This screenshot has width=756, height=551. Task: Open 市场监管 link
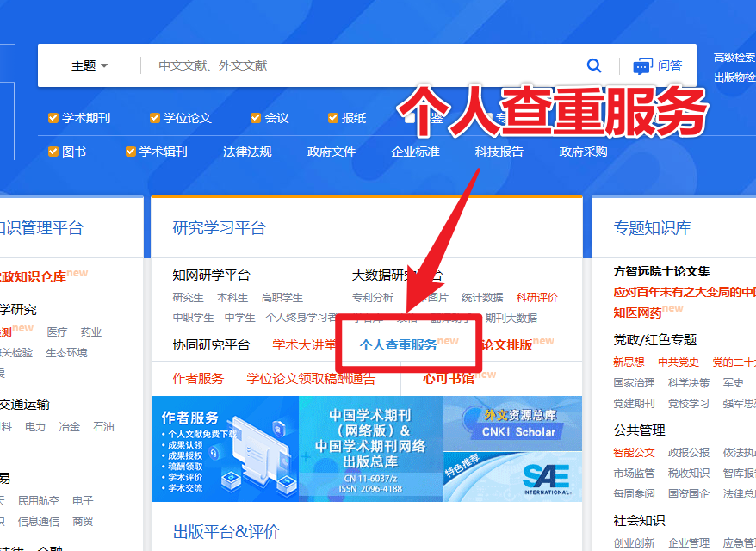(634, 474)
